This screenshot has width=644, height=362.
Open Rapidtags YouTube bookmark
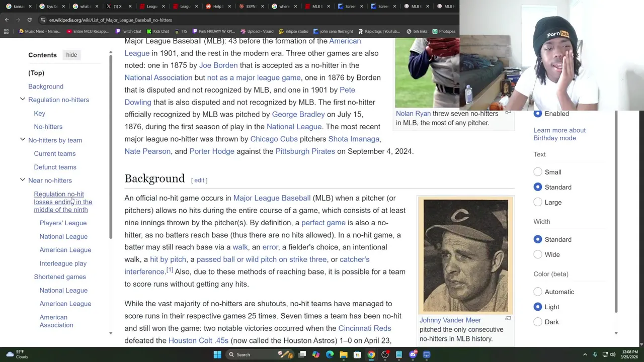point(379,31)
